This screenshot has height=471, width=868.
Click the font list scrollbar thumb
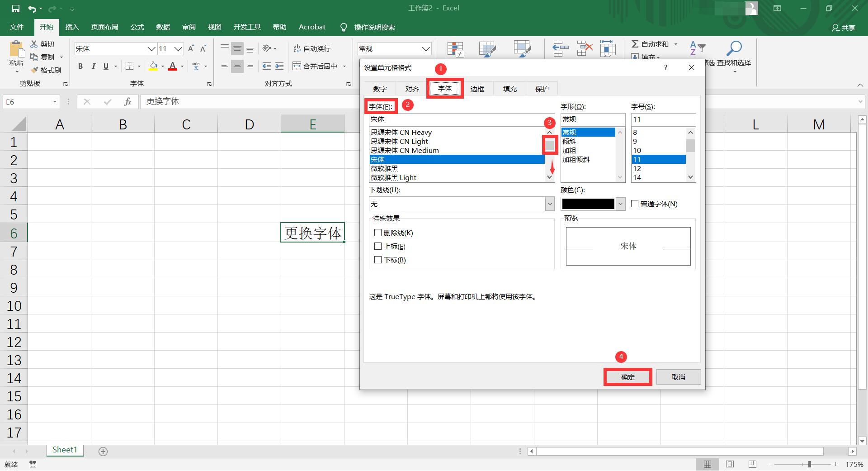tap(550, 145)
